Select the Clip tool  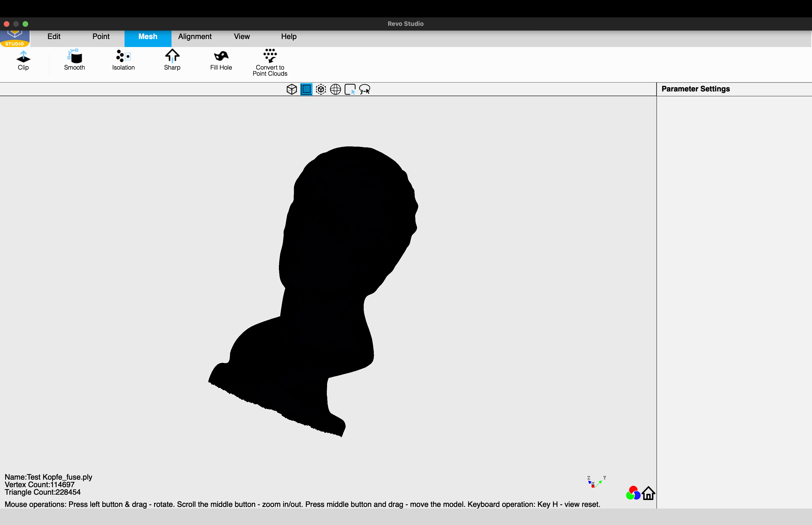pos(23,60)
